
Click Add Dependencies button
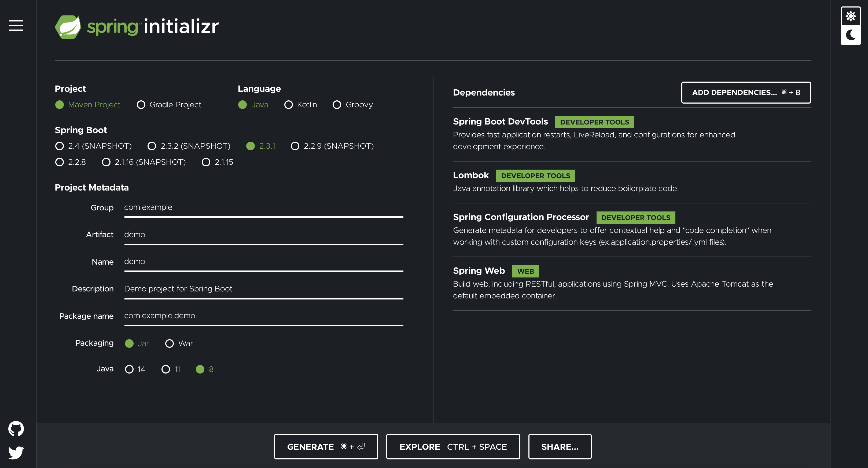click(x=746, y=92)
